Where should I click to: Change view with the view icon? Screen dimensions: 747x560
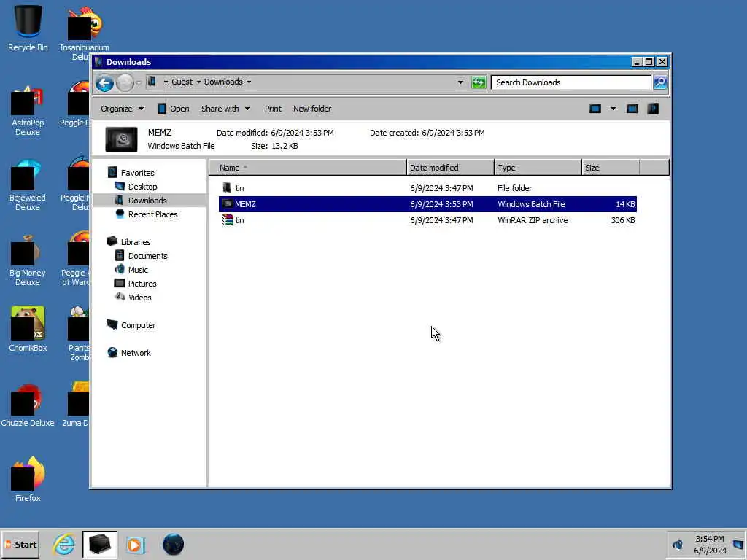point(595,109)
